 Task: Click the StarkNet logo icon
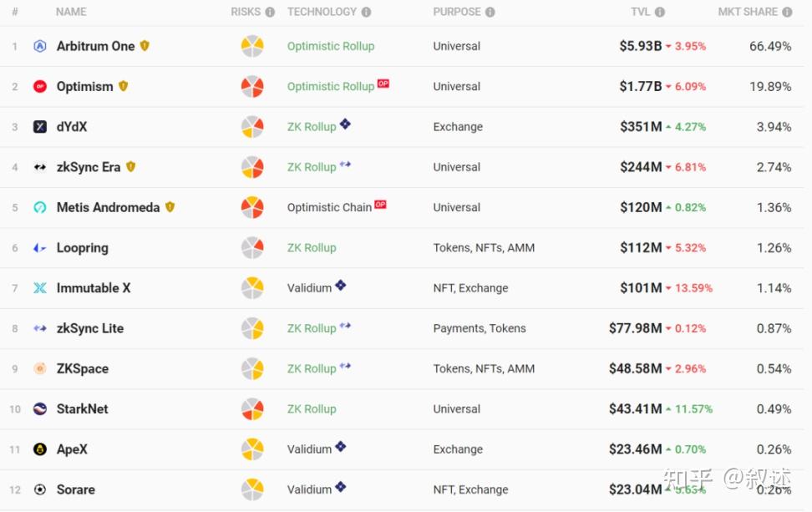tap(40, 409)
